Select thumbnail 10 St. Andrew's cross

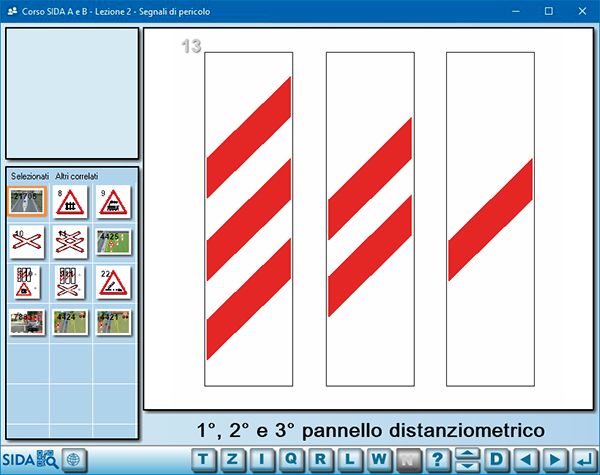pos(27,242)
